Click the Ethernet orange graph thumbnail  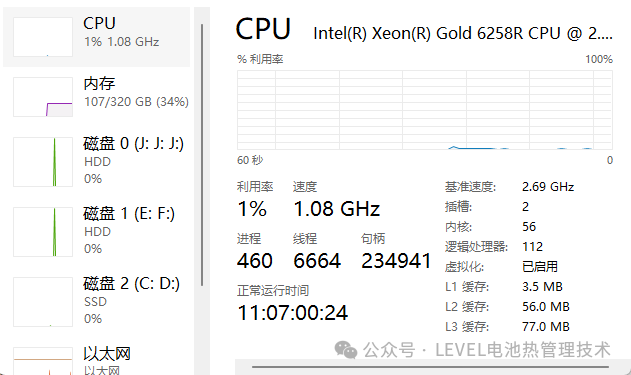coord(43,361)
